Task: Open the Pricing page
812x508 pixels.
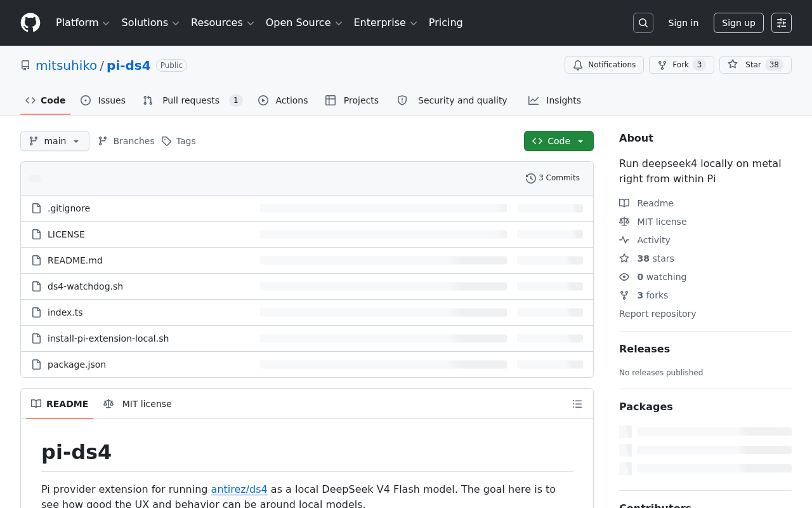Action: pyautogui.click(x=445, y=23)
